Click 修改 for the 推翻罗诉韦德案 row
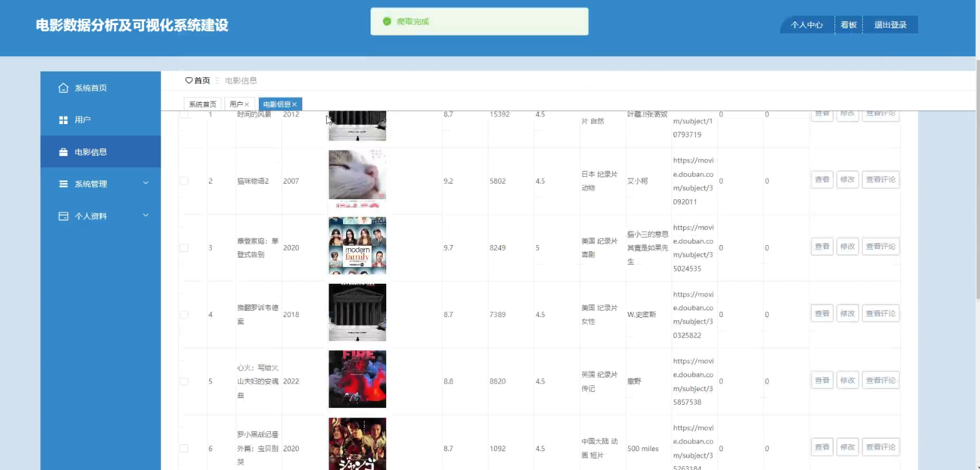980x470 pixels. (x=847, y=313)
